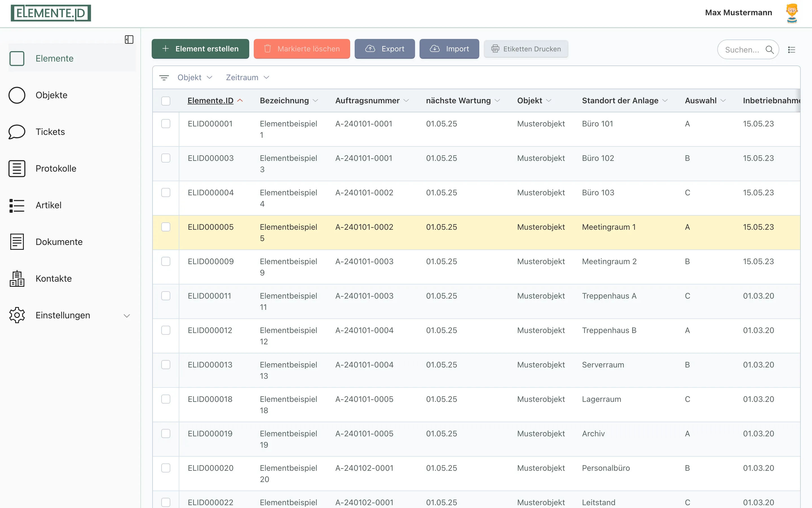This screenshot has width=812, height=508.
Task: Click the ELEMENTE.ID logo
Action: click(51, 13)
